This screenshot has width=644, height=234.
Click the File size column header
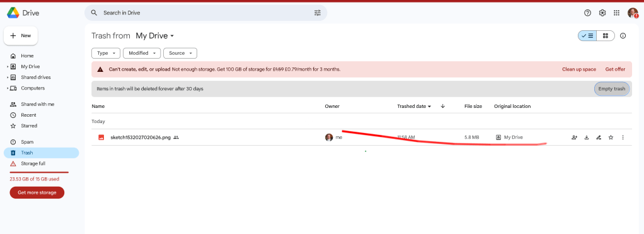point(473,106)
